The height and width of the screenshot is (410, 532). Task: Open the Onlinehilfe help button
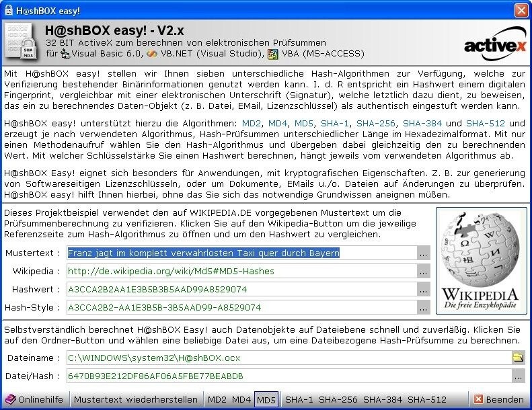pos(35,400)
